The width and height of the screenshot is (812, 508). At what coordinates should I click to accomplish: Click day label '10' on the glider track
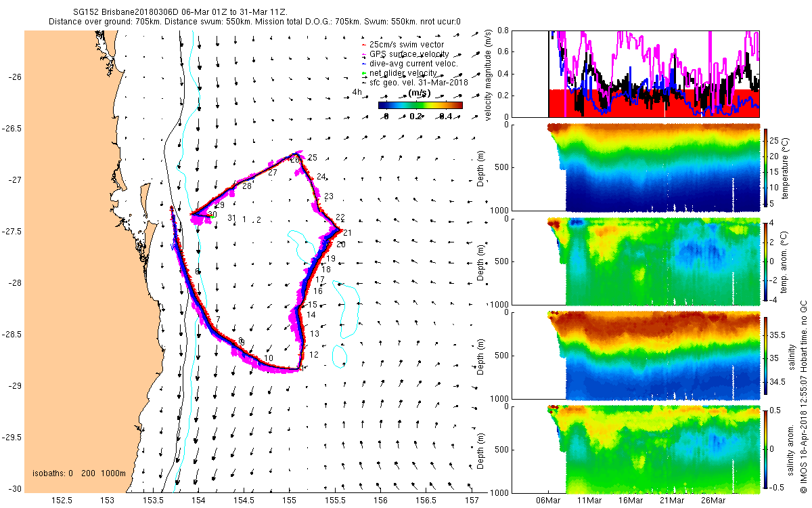(x=269, y=358)
